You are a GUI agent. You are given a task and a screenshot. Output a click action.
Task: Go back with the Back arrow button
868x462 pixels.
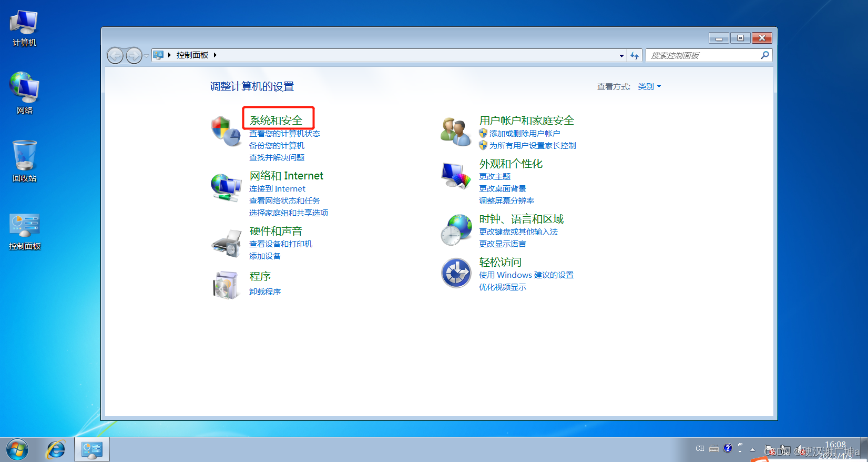pyautogui.click(x=115, y=55)
